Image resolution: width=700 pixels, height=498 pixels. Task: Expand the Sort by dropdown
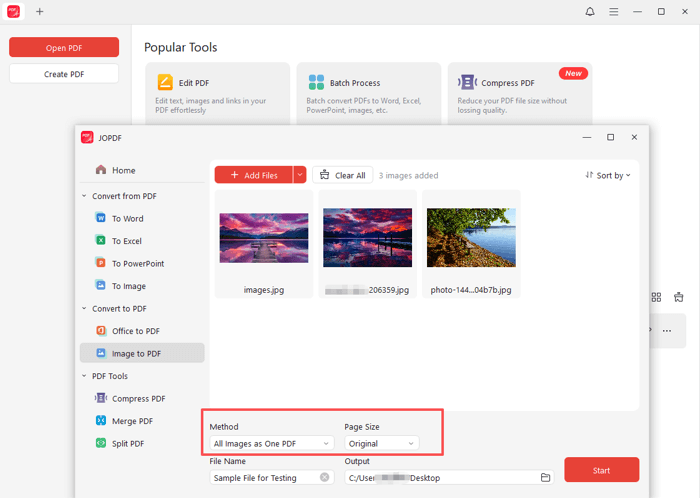607,175
